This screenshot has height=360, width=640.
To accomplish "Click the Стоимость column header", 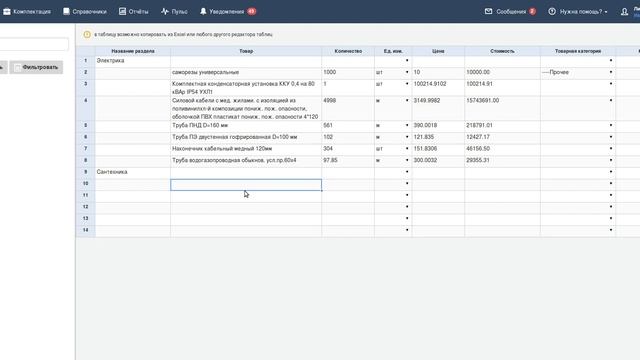I will (x=502, y=51).
